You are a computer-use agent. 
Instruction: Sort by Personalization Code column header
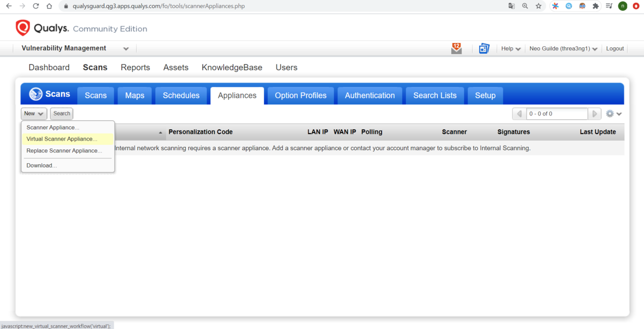[201, 132]
